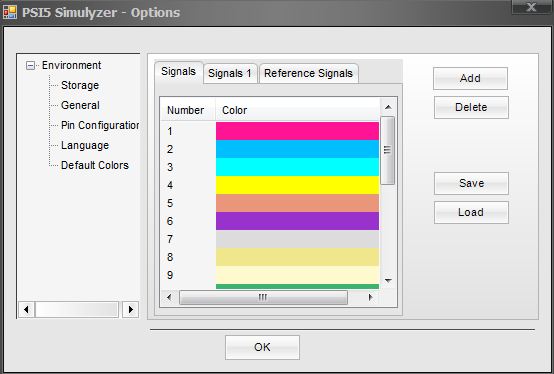Click row number 5 in the list
The height and width of the screenshot is (374, 554).
[170, 203]
